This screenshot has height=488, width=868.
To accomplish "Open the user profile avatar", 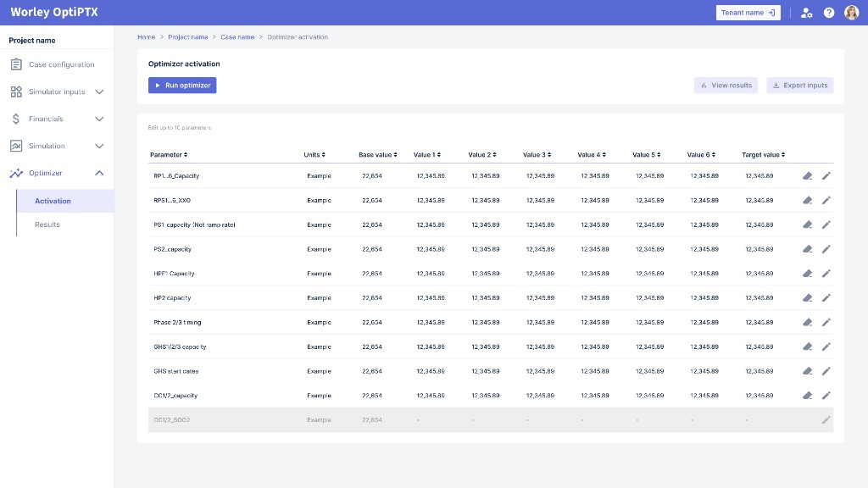I will click(851, 12).
